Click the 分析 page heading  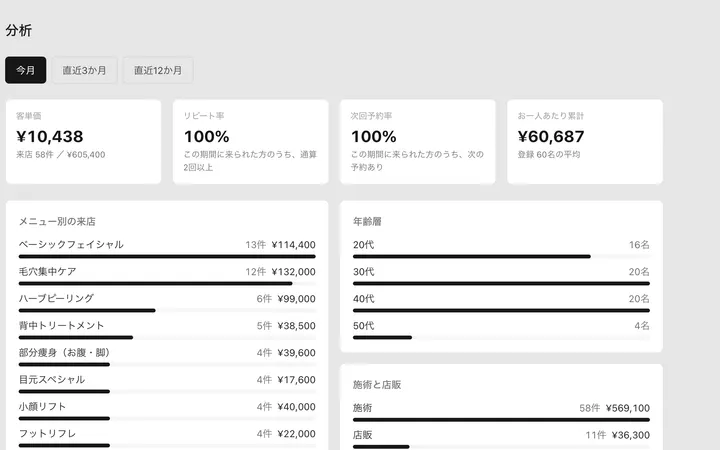19,30
